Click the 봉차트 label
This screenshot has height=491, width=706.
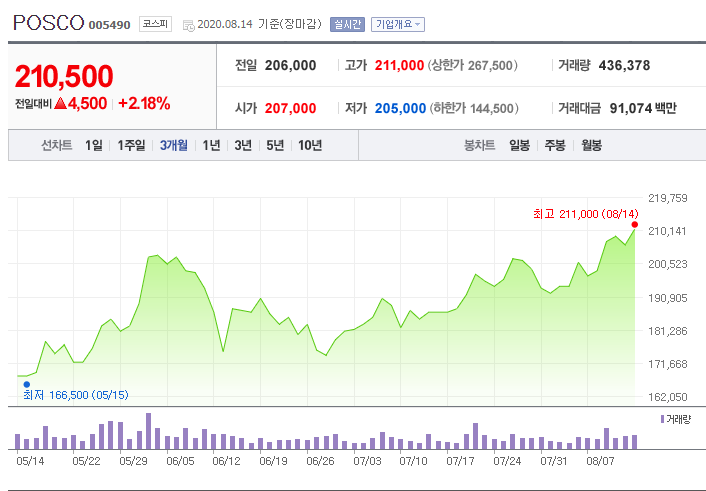(480, 145)
